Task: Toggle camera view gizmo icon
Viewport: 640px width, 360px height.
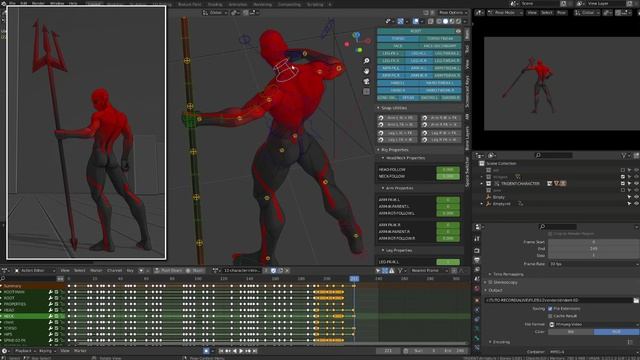Action: point(366,81)
